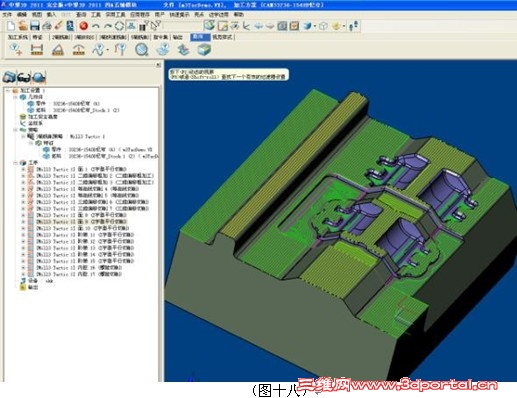The height and width of the screenshot is (398, 517).
Task: Open the 帮助 menu
Action: [238, 15]
